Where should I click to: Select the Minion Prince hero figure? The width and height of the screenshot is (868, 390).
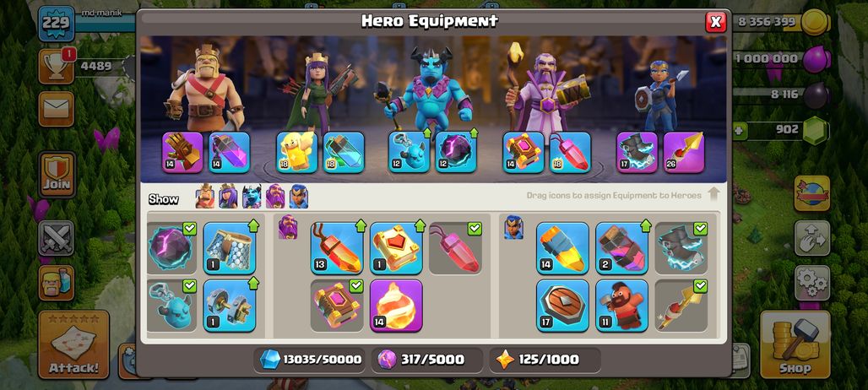(x=431, y=89)
